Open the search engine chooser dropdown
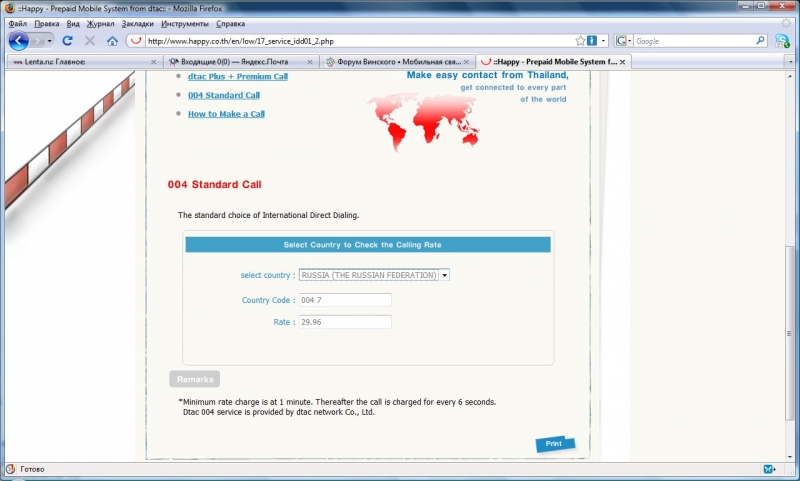Viewport: 800px width, 481px height. click(x=623, y=41)
